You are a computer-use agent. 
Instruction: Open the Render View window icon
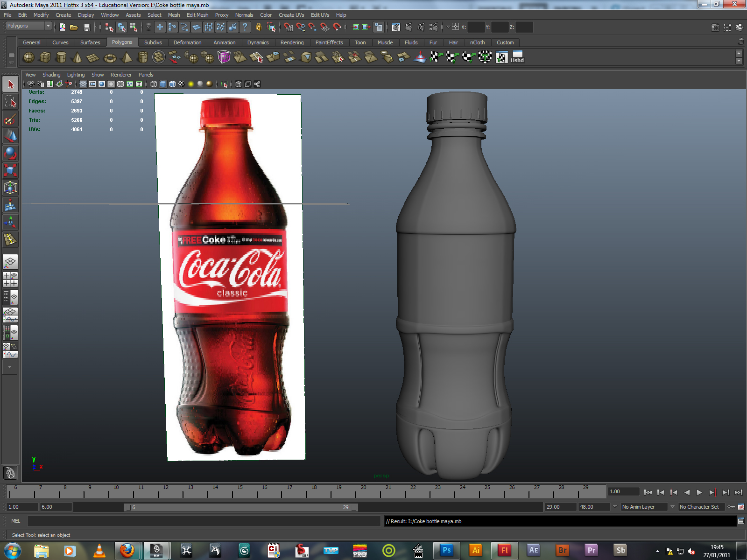click(396, 27)
